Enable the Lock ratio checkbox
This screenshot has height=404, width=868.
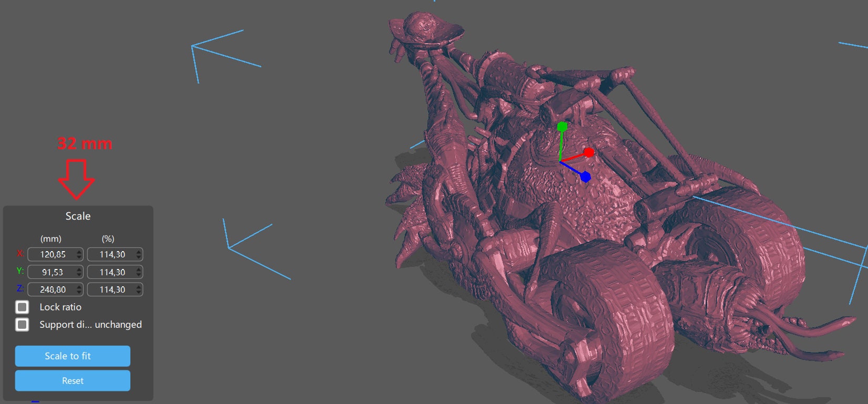pyautogui.click(x=22, y=307)
